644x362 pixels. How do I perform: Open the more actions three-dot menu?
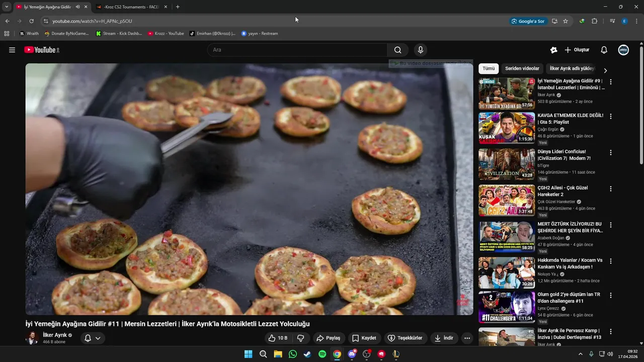467,338
